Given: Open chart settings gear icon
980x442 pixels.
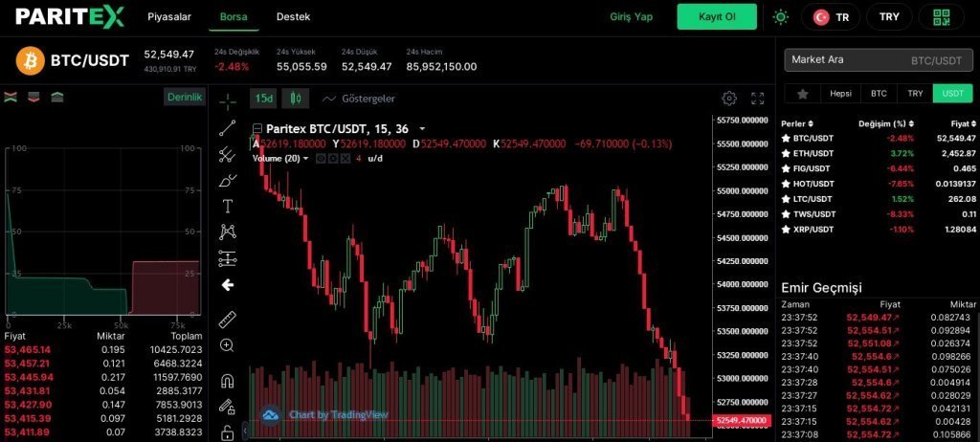Looking at the screenshot, I should tap(728, 99).
